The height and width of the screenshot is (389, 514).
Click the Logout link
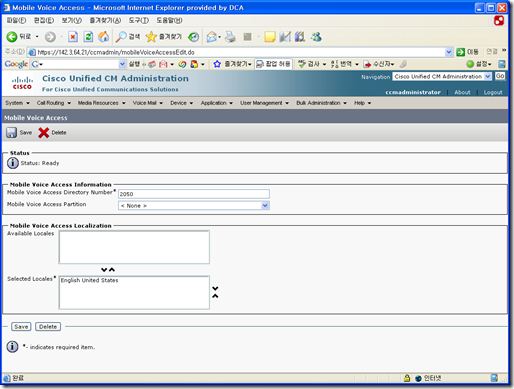[493, 92]
